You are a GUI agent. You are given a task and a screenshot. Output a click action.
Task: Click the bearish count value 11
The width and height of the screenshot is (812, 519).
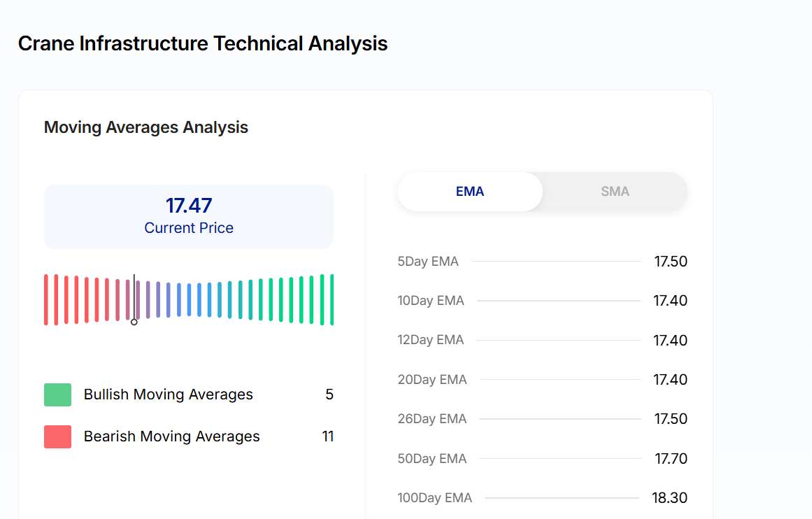pyautogui.click(x=327, y=436)
